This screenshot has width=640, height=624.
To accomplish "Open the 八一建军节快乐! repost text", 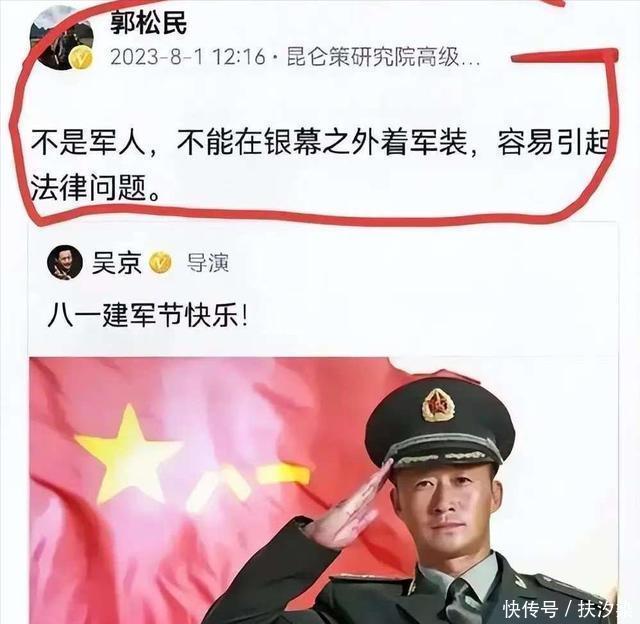I will [x=148, y=316].
